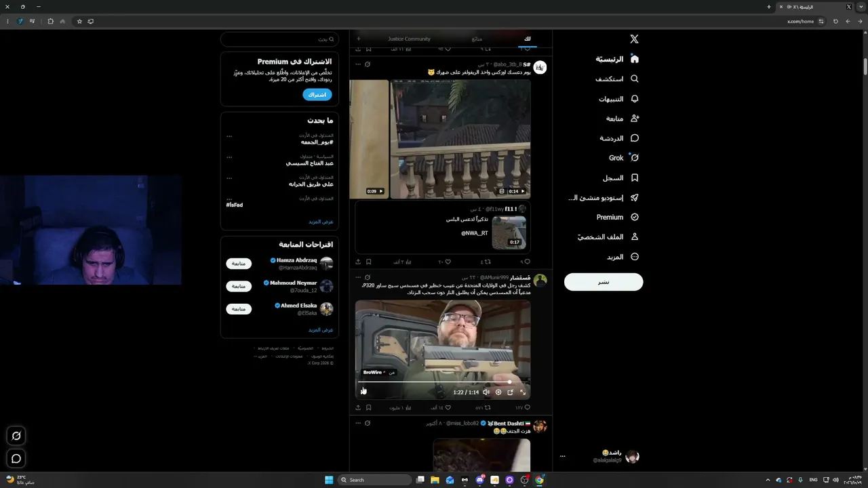Open more options for عبد الفتاح السيسي trend

(229, 157)
